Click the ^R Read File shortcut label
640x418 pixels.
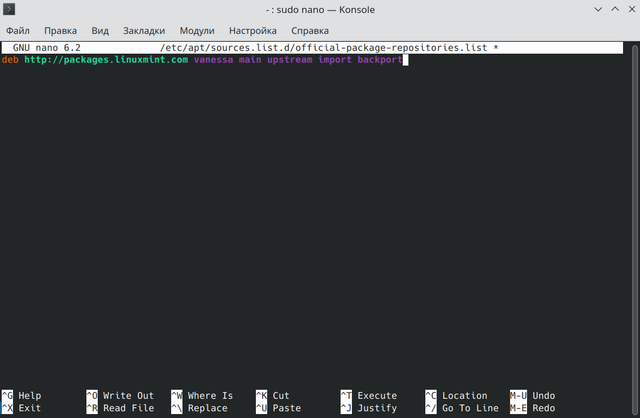tap(120, 408)
